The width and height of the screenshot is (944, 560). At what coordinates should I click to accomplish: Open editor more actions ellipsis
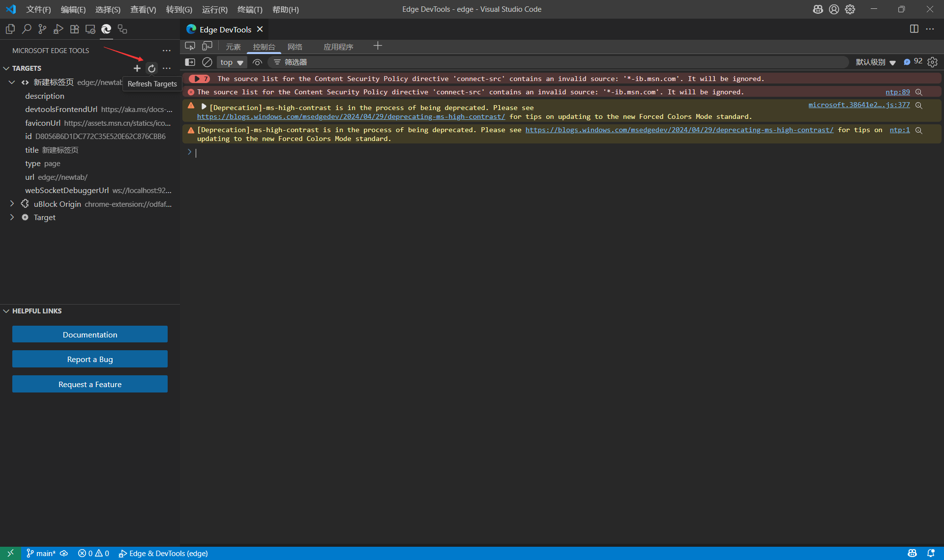pos(930,29)
